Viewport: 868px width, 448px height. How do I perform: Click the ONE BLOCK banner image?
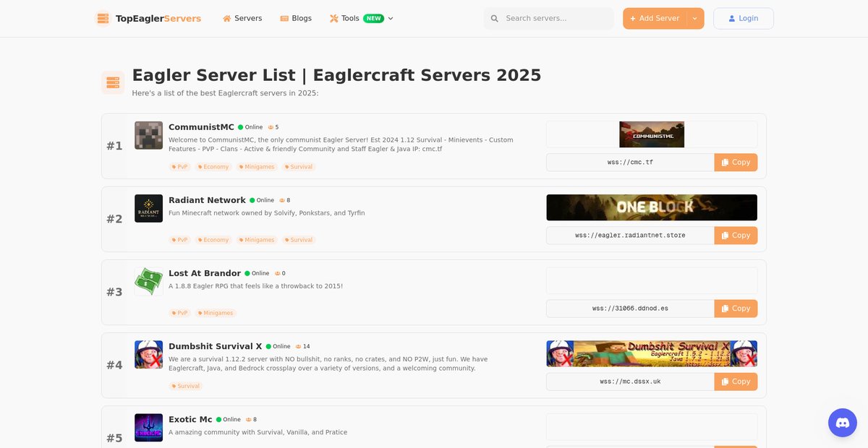(652, 207)
